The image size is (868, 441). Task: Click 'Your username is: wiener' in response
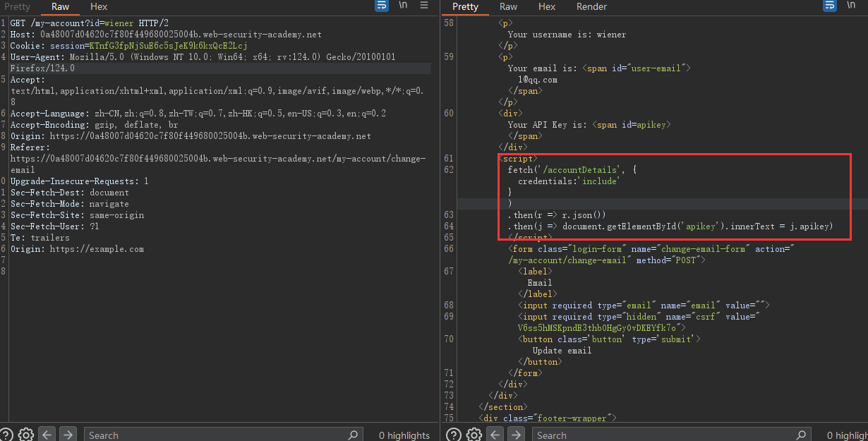tap(567, 35)
